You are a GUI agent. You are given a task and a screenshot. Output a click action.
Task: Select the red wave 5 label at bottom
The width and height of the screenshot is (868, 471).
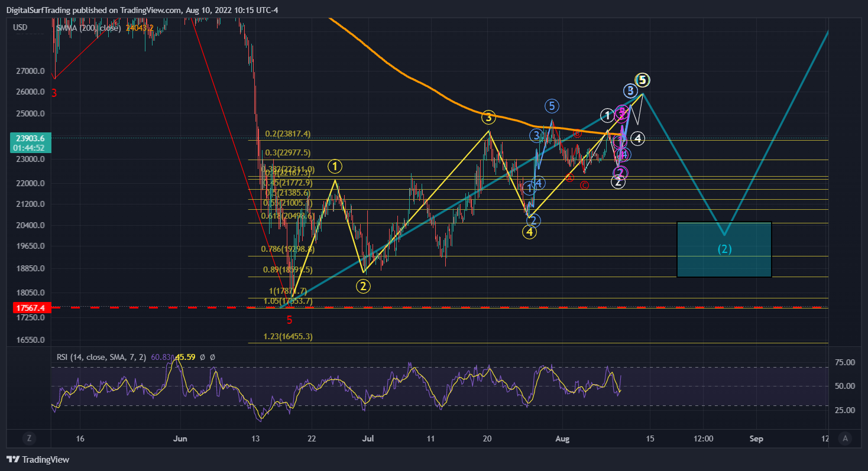pyautogui.click(x=289, y=320)
